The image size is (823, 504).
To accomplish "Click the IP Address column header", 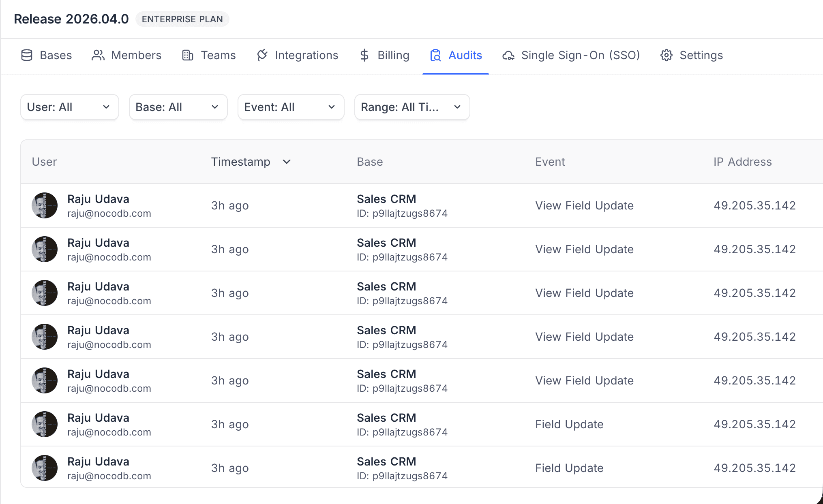I will pos(742,162).
